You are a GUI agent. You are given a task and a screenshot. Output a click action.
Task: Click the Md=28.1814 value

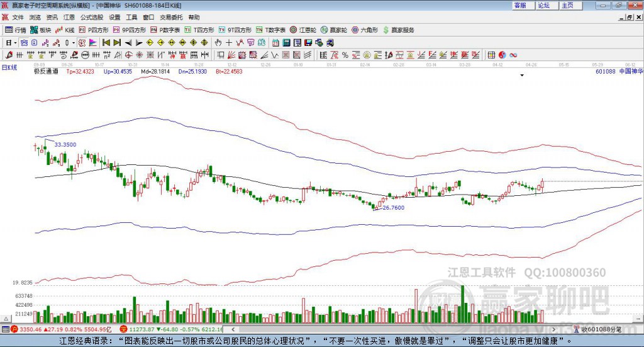[x=155, y=71]
